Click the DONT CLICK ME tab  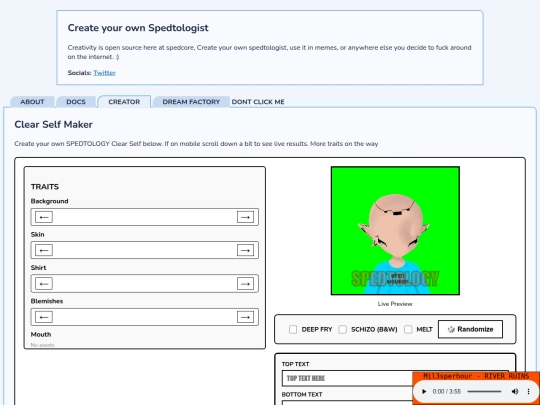click(258, 102)
